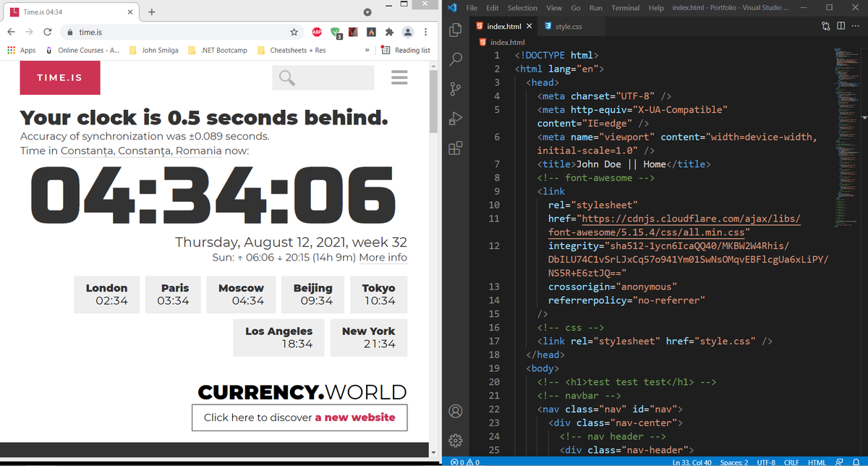868x466 pixels.
Task: Open the Source Control view in VS Code
Action: pos(456,89)
